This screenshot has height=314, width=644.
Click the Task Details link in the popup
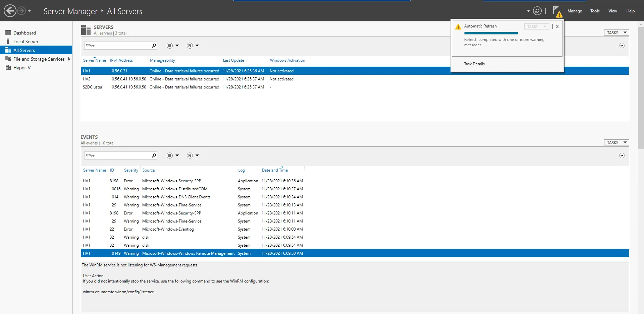coord(474,64)
